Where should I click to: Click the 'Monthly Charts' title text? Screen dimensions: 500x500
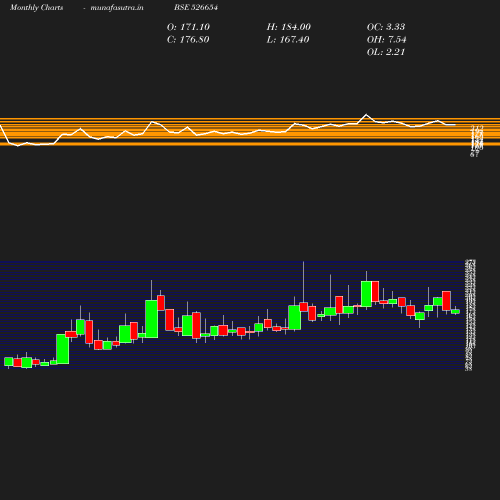click(36, 7)
